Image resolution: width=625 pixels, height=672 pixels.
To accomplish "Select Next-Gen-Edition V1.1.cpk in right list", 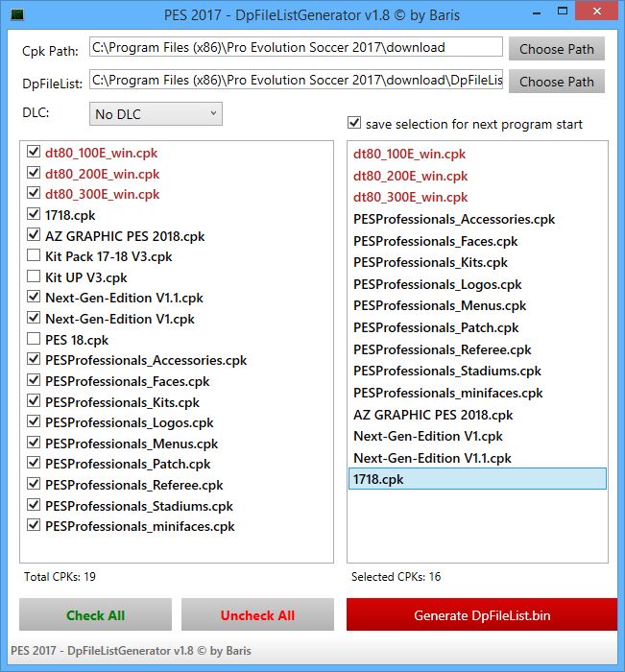I will 477,458.
